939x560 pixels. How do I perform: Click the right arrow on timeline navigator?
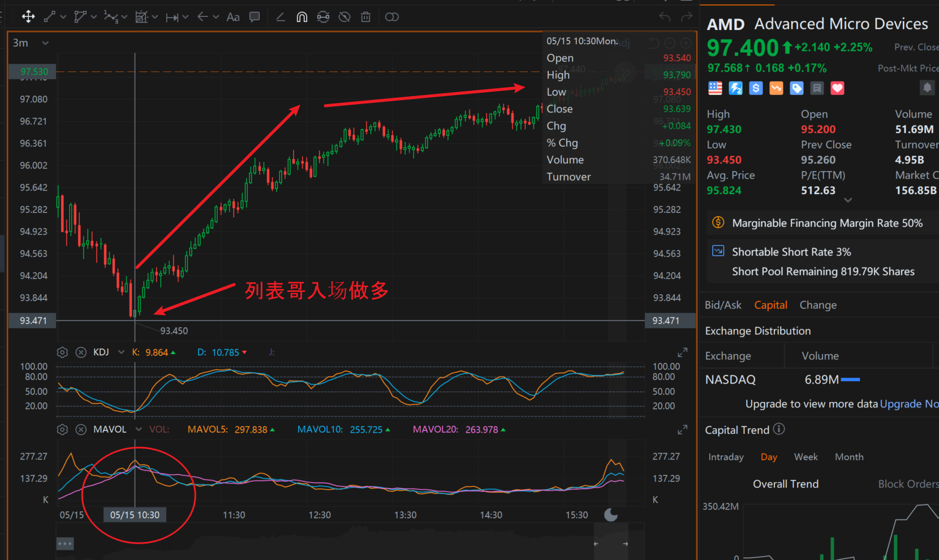(x=626, y=544)
